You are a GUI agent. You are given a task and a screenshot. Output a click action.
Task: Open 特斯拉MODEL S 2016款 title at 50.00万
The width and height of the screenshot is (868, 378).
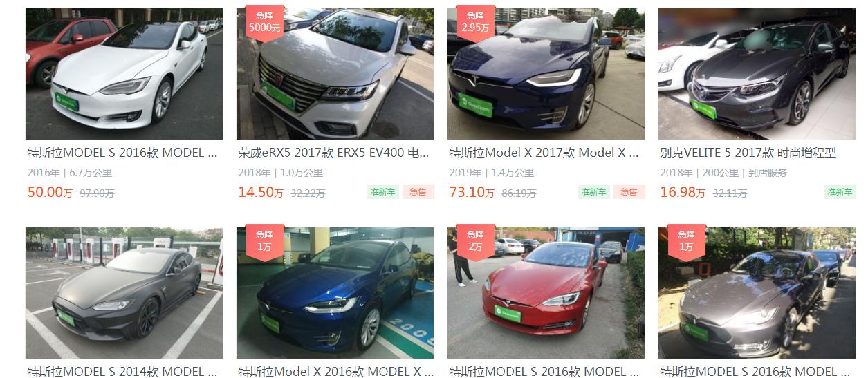122,153
